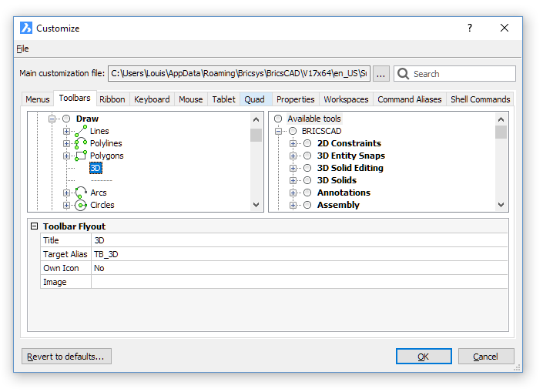Switch to the Quad tab

(254, 99)
